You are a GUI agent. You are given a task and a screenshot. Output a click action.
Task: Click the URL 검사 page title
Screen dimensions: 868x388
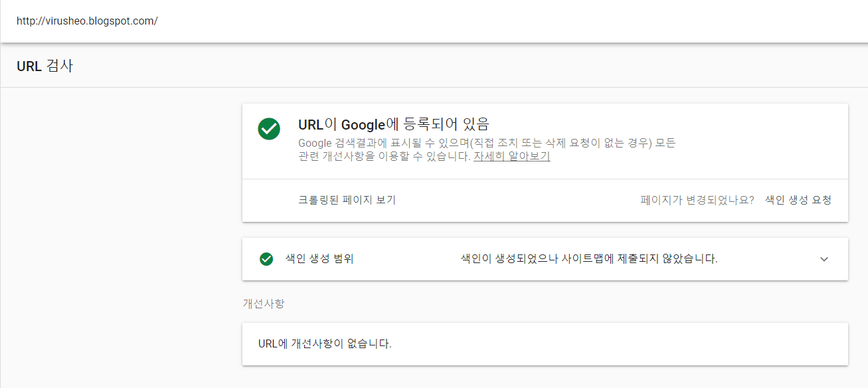(x=44, y=66)
